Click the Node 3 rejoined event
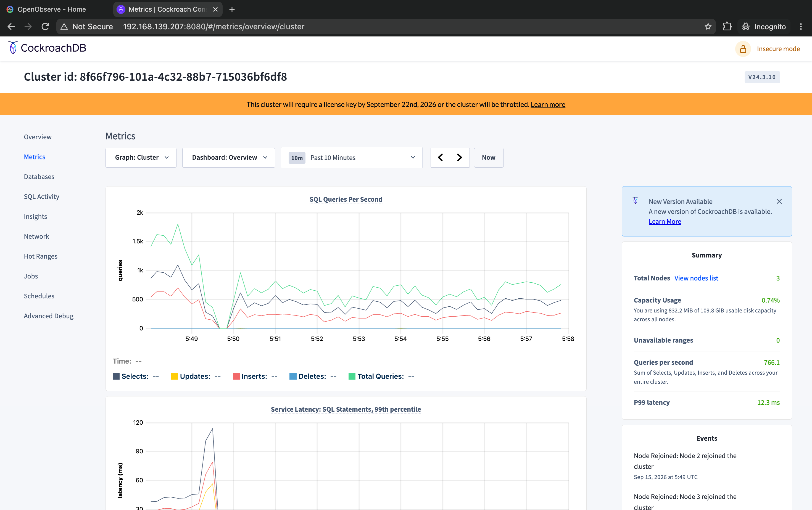The image size is (812, 510). [x=685, y=501]
